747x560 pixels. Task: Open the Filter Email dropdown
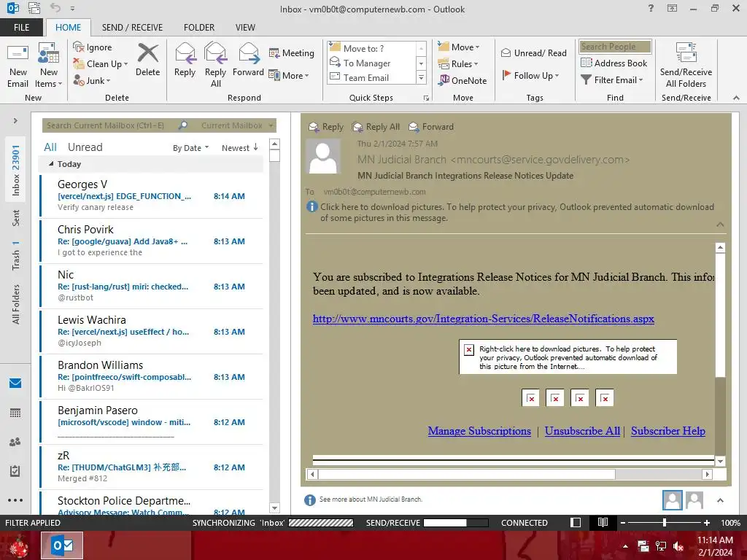612,80
